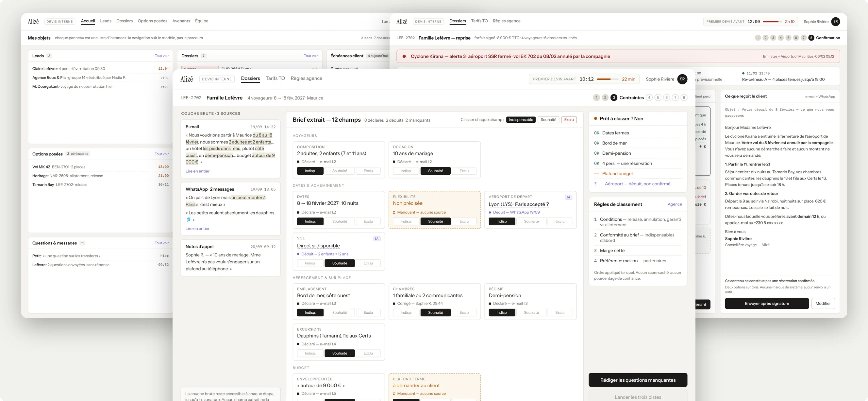Select the Indispensable classification chip
This screenshot has width=868, height=401.
coord(521,120)
